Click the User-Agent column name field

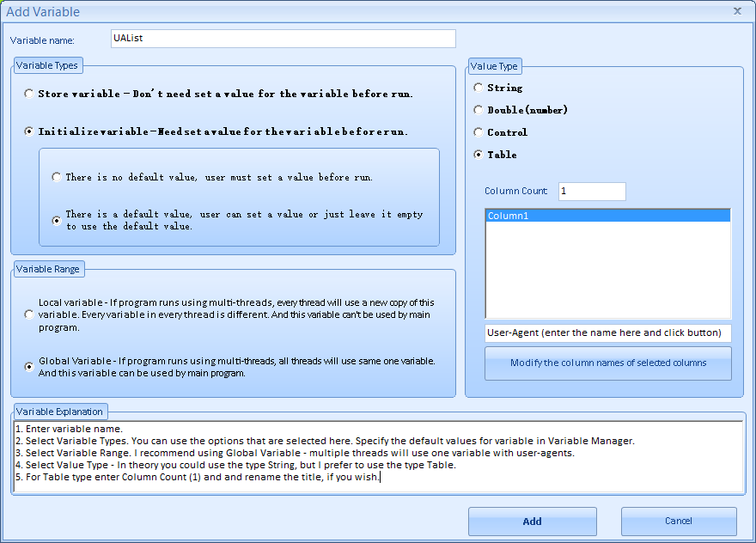pos(607,333)
